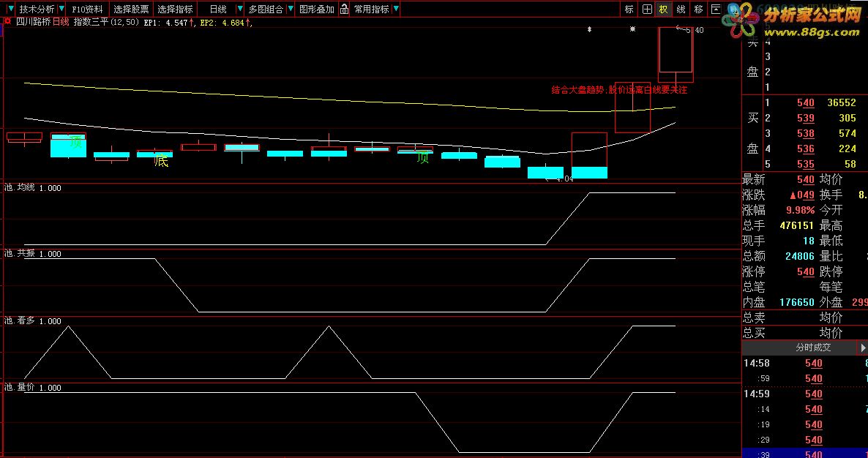
Task: Click the red note 结合大盘趋势 text
Action: point(619,89)
